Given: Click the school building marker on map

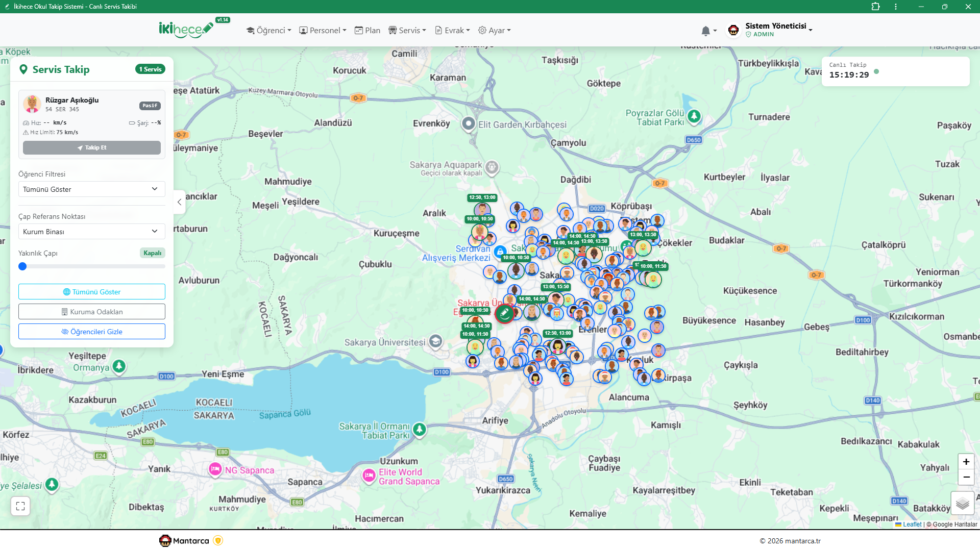Looking at the screenshot, I should [x=504, y=313].
